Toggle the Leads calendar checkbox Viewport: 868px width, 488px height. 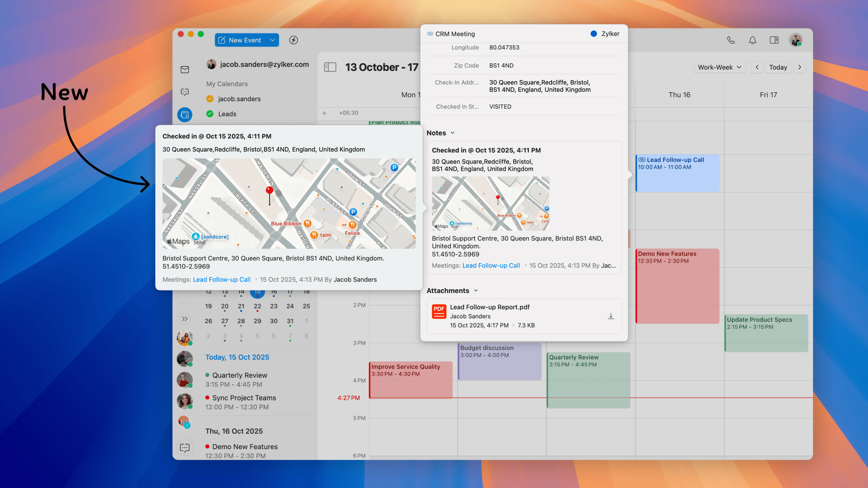pos(210,114)
